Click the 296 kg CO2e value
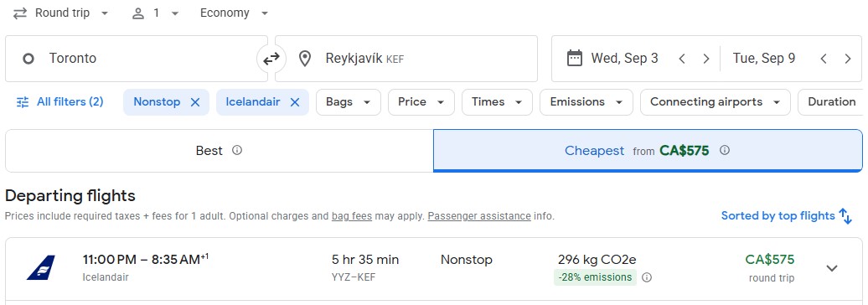Viewport: 868px width, 305px height. (x=597, y=260)
